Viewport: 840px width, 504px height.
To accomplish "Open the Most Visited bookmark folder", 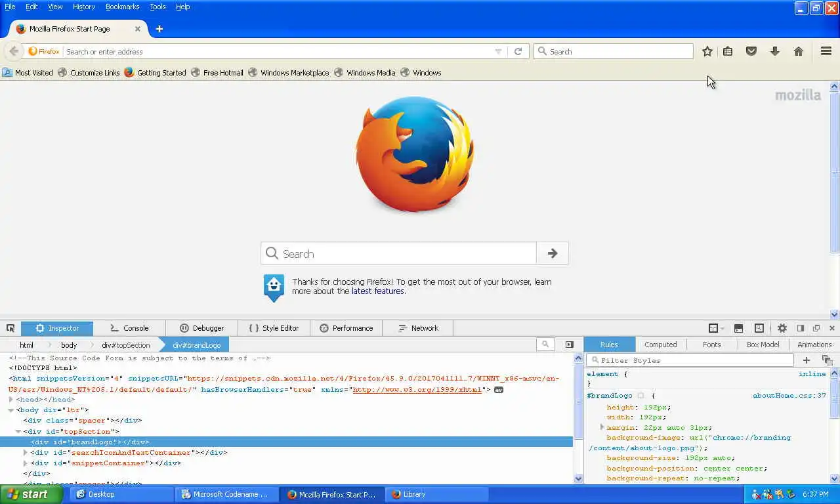I will (x=28, y=73).
